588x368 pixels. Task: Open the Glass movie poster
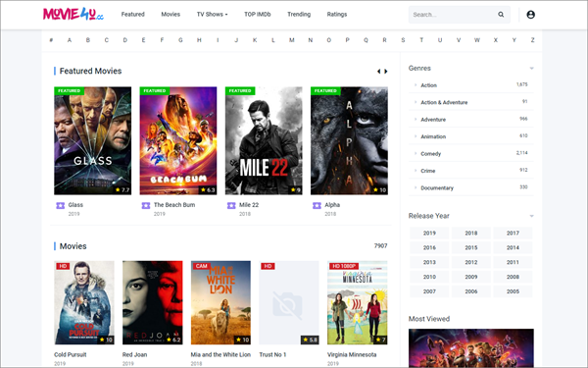click(93, 140)
